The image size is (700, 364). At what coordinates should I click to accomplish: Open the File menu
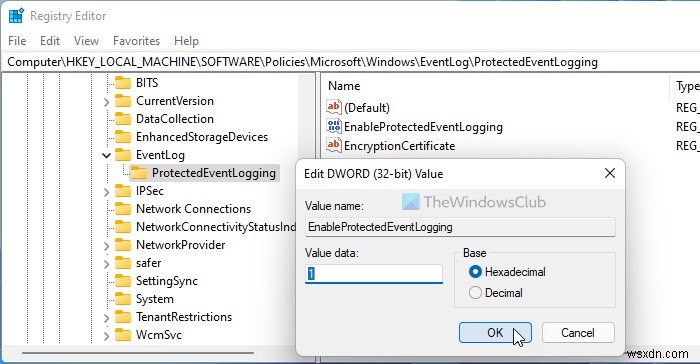coord(17,41)
